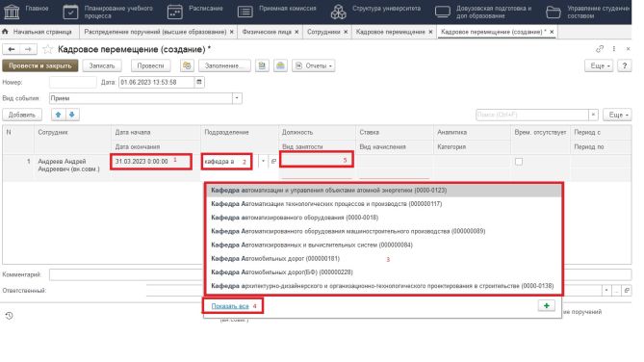
Task: Click the Поиск (Ctrl+F) search field
Action: (532, 115)
